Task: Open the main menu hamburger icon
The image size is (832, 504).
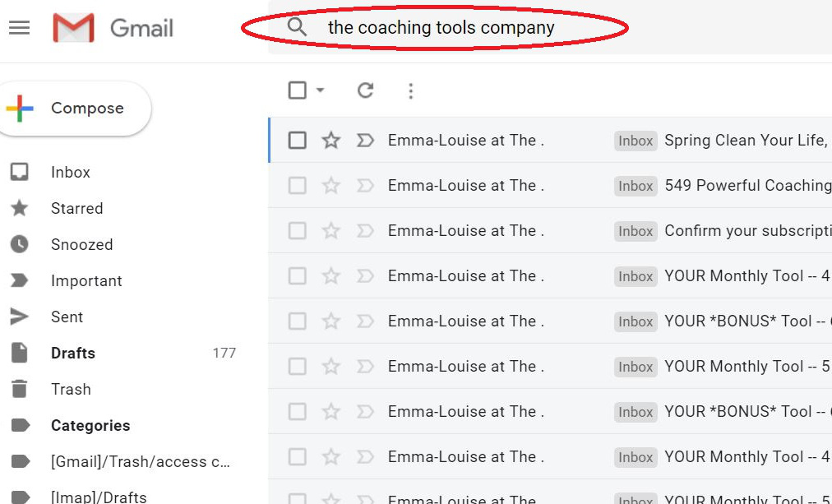Action: 20,28
